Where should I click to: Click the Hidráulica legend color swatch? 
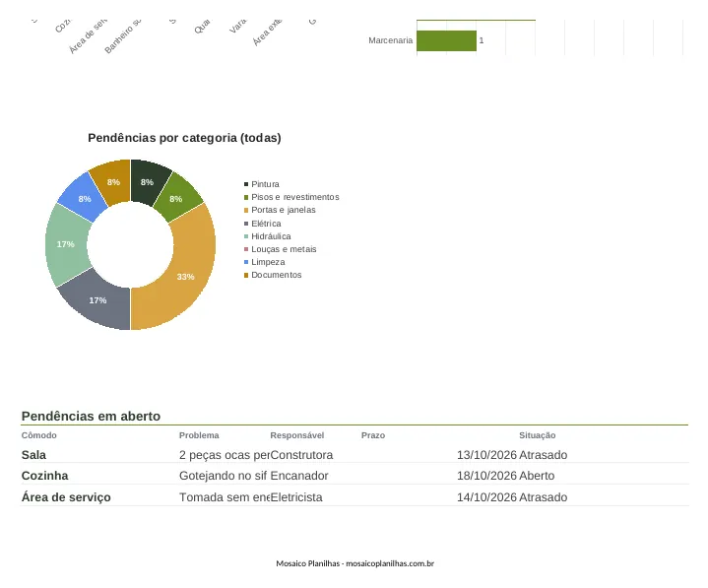(x=246, y=236)
